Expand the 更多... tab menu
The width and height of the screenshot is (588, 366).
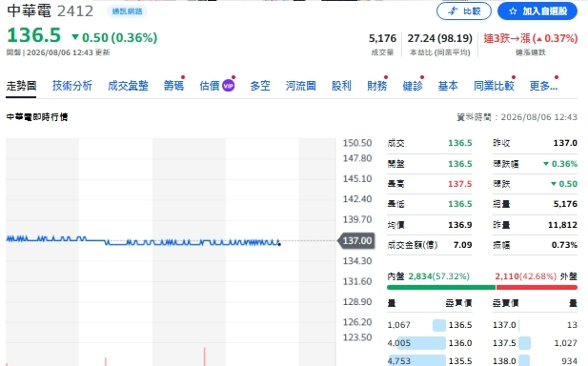coord(543,86)
